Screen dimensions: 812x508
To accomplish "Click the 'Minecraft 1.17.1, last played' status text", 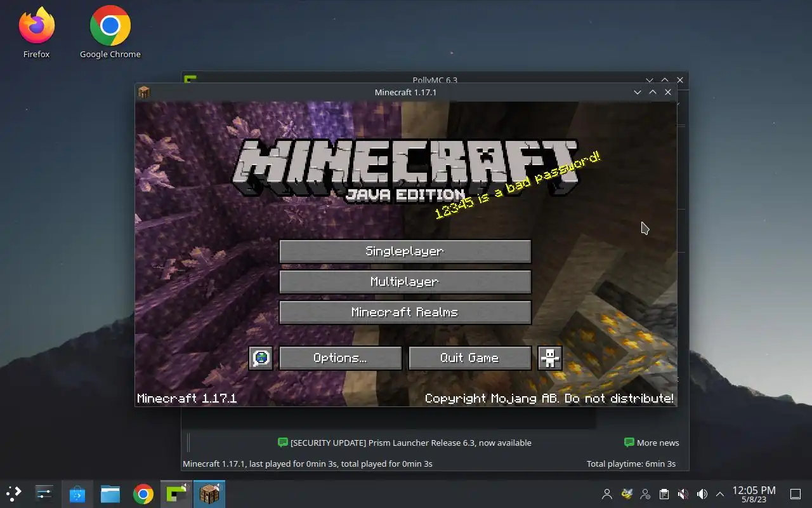I will (307, 464).
